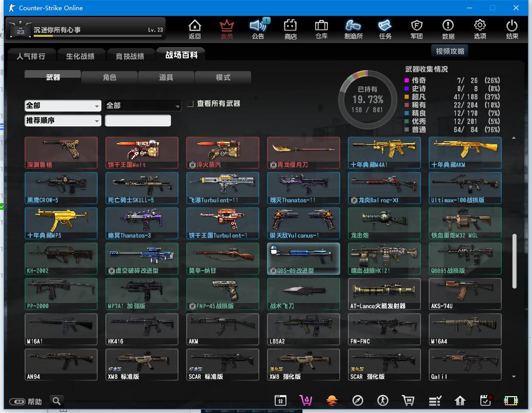Open the 推荐顺序 sort dropdown
This screenshot has height=413, width=532.
63,121
